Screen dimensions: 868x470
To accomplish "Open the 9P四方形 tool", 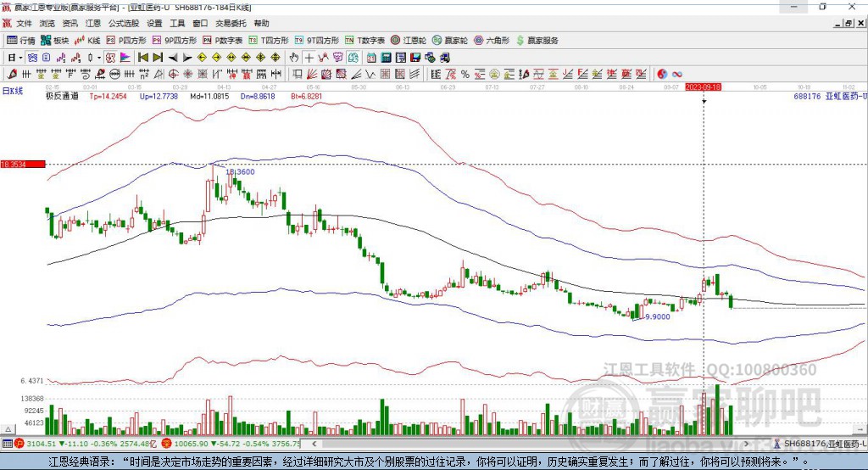I will coord(175,41).
